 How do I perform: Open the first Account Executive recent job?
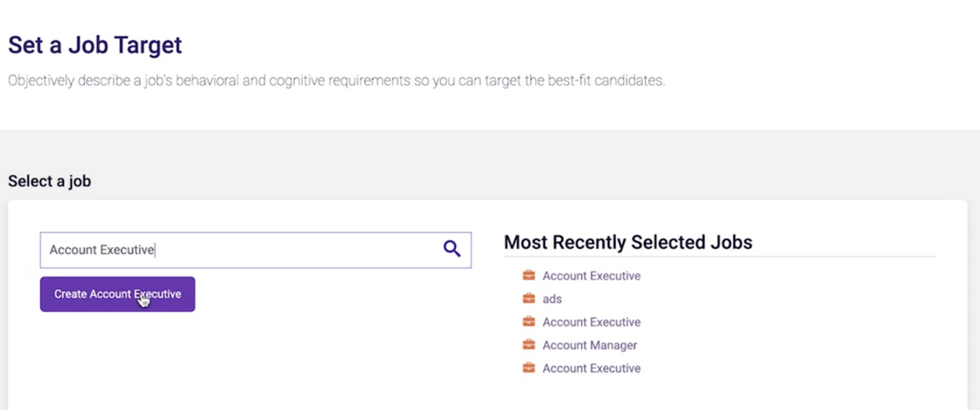click(591, 276)
